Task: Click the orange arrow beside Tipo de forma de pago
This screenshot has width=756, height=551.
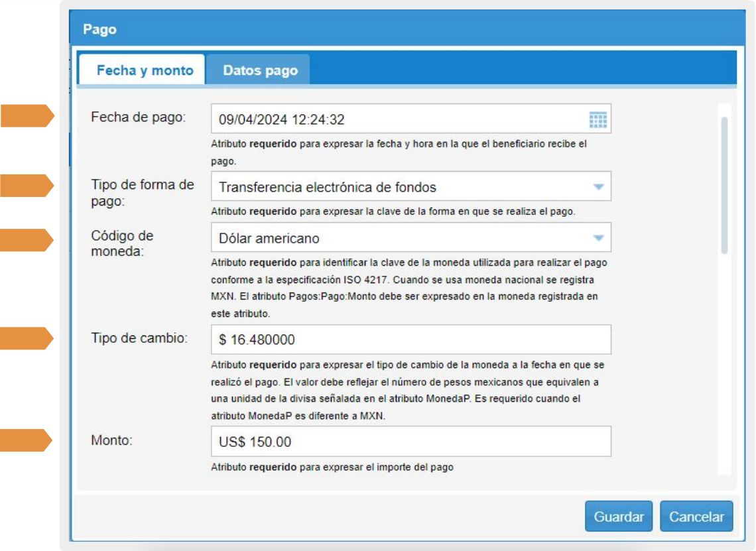Action: 27,186
